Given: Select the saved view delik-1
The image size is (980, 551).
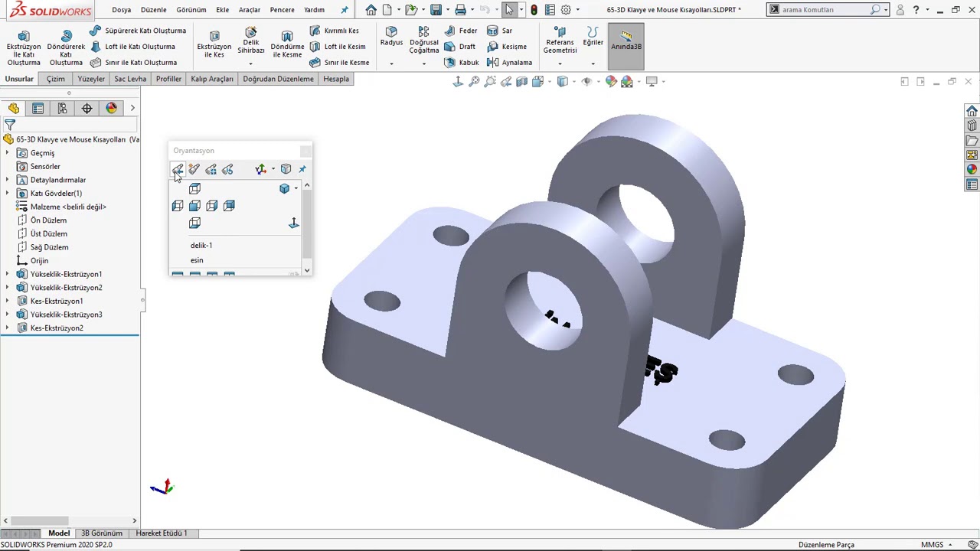Looking at the screenshot, I should click(201, 246).
